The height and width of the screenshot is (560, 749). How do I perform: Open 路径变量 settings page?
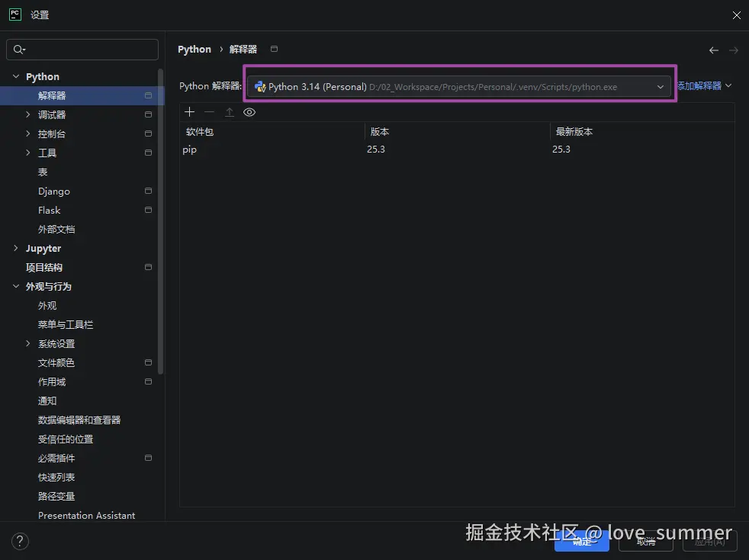pos(56,497)
